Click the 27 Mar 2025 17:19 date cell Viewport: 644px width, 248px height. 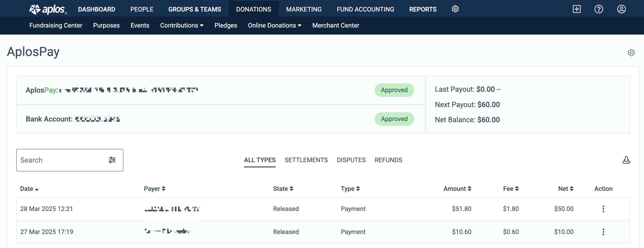coord(47,232)
